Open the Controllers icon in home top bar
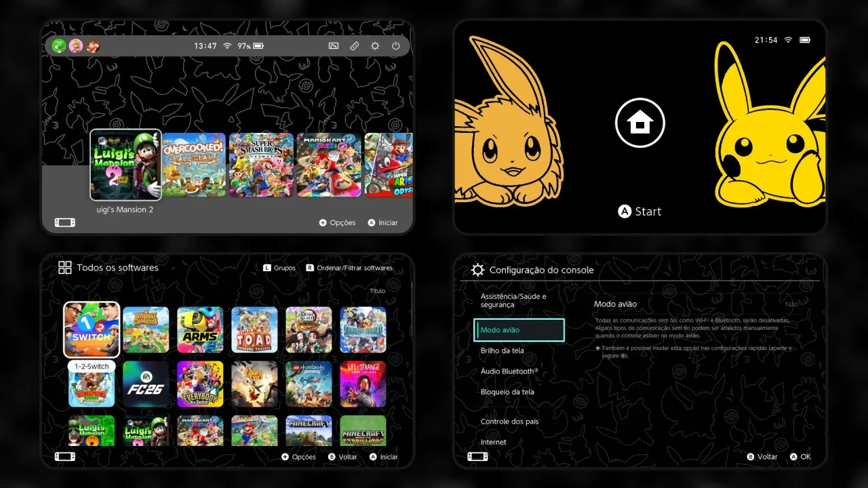Screen dimensions: 868x488 (354, 46)
